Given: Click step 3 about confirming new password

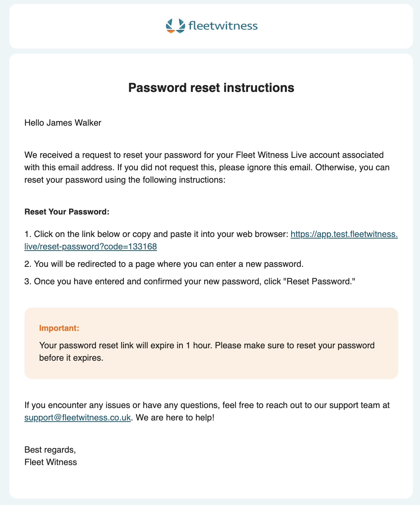Looking at the screenshot, I should coord(190,281).
